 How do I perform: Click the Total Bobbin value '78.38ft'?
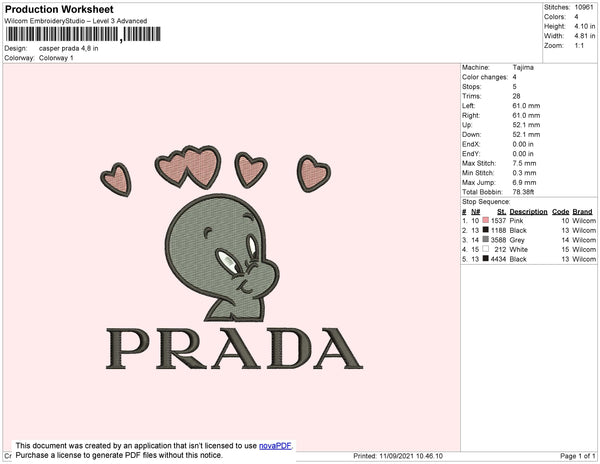pyautogui.click(x=523, y=192)
